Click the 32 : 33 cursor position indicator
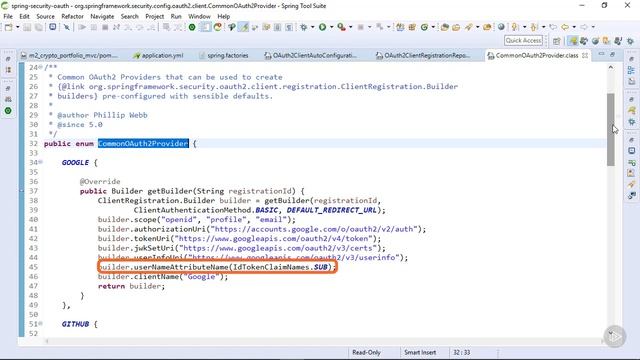Viewport: 640px width, 360px height. click(x=462, y=352)
